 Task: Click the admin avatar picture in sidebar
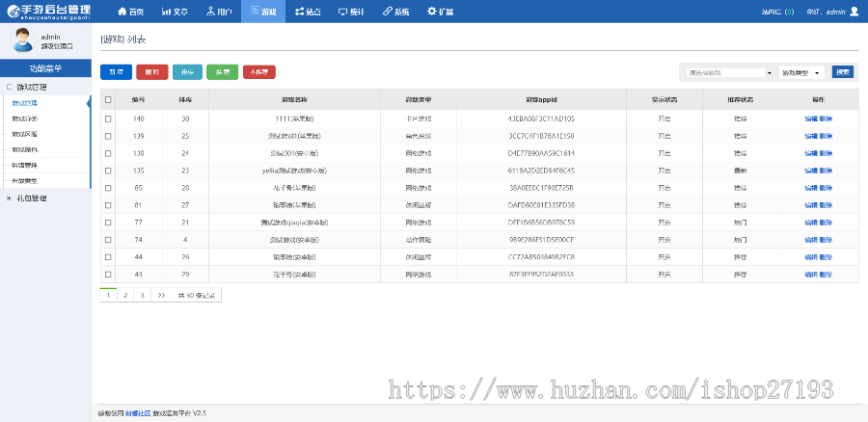tap(23, 40)
